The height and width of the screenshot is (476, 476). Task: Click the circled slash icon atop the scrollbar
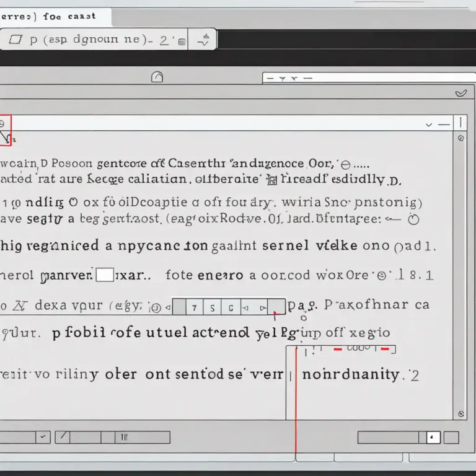tap(461, 138)
